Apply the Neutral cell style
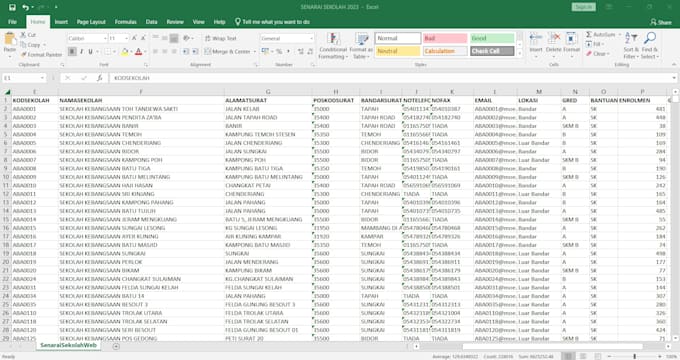 (398, 51)
